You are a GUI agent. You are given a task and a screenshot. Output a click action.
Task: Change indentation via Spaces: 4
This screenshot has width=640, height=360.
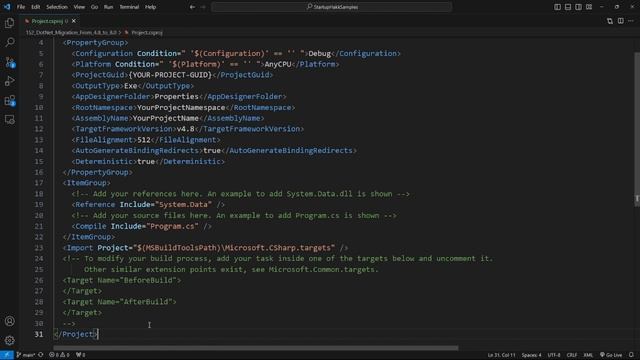[x=531, y=355]
